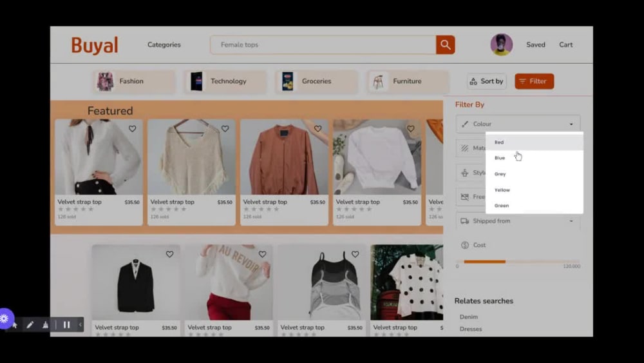The height and width of the screenshot is (363, 644).
Task: Open the polka dot top product image
Action: [406, 282]
